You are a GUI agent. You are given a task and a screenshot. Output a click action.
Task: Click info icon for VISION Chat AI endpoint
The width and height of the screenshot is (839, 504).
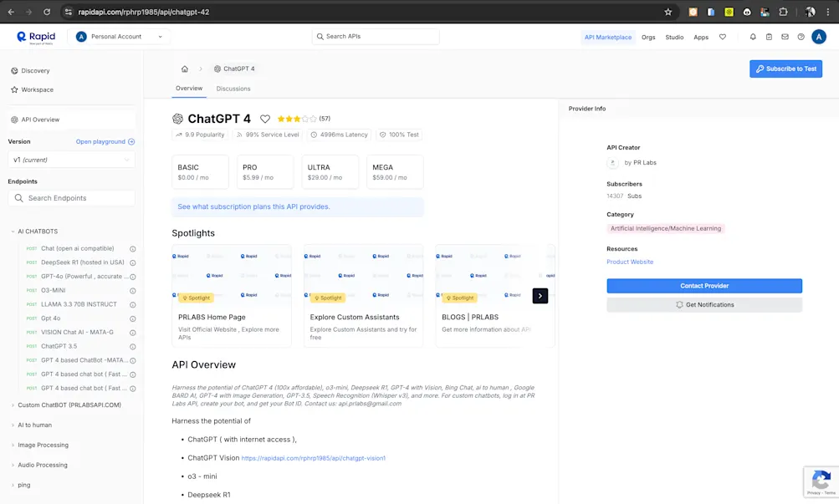(x=133, y=333)
